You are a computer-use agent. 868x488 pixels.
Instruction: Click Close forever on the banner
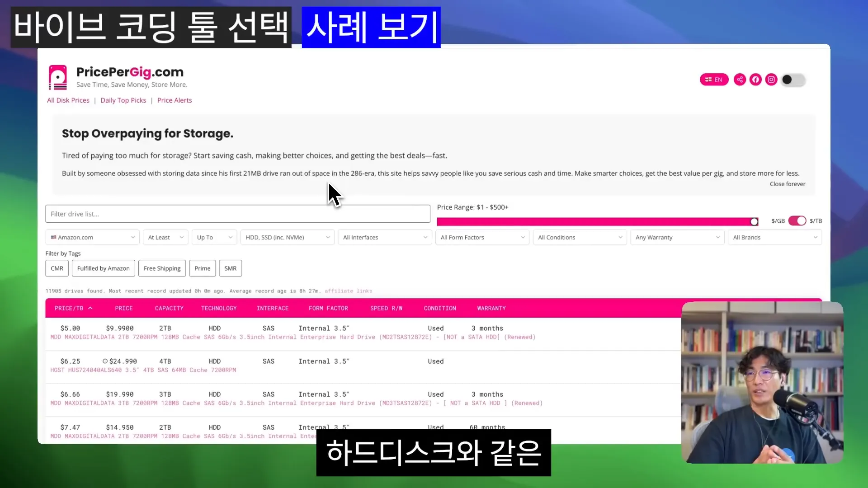click(x=788, y=184)
